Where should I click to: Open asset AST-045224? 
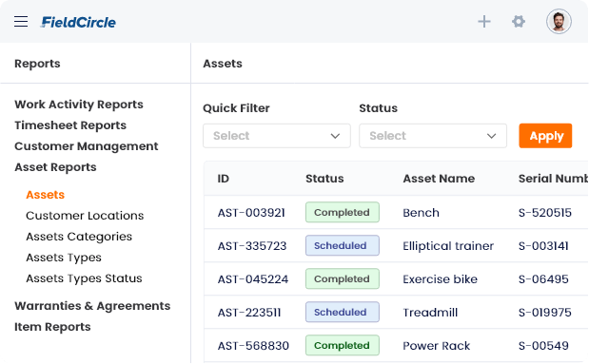(x=253, y=279)
